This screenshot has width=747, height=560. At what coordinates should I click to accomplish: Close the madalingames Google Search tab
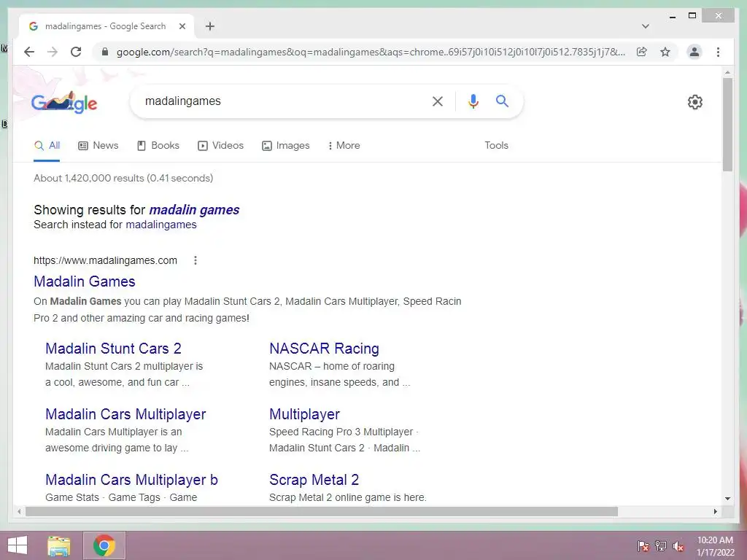point(182,26)
